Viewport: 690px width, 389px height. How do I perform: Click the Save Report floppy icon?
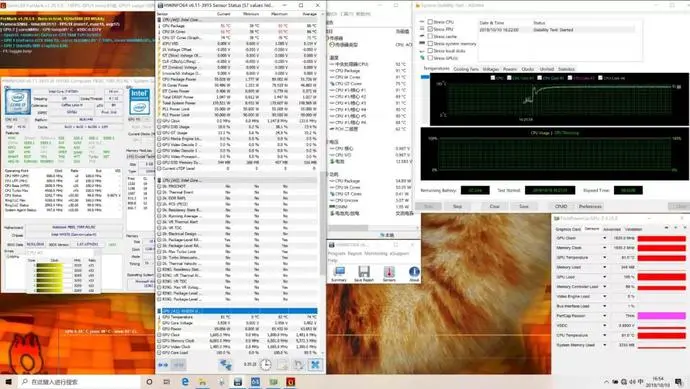pos(363,272)
